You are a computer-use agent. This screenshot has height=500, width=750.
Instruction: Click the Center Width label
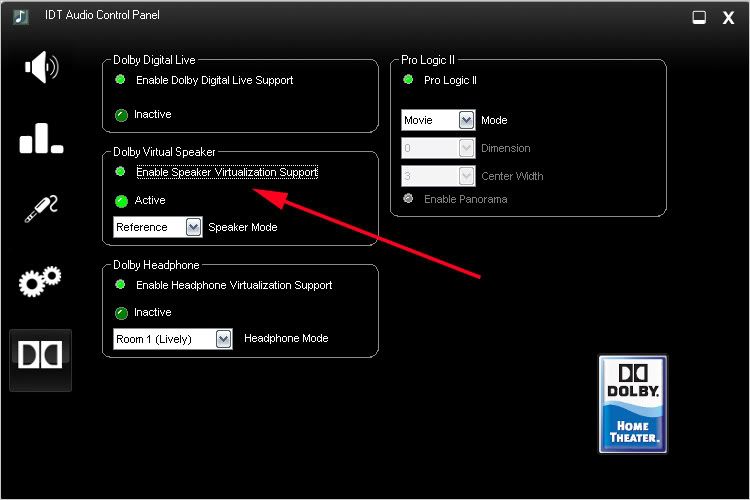512,176
